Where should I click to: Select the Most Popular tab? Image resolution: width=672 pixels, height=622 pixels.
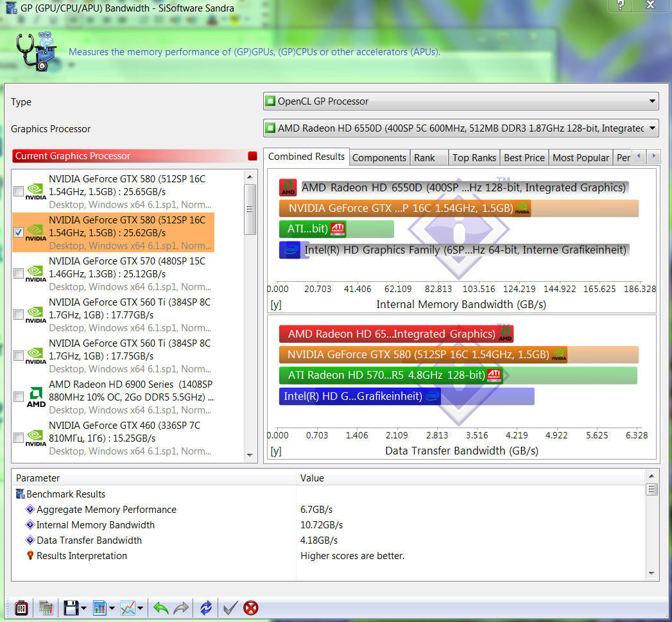pyautogui.click(x=581, y=158)
